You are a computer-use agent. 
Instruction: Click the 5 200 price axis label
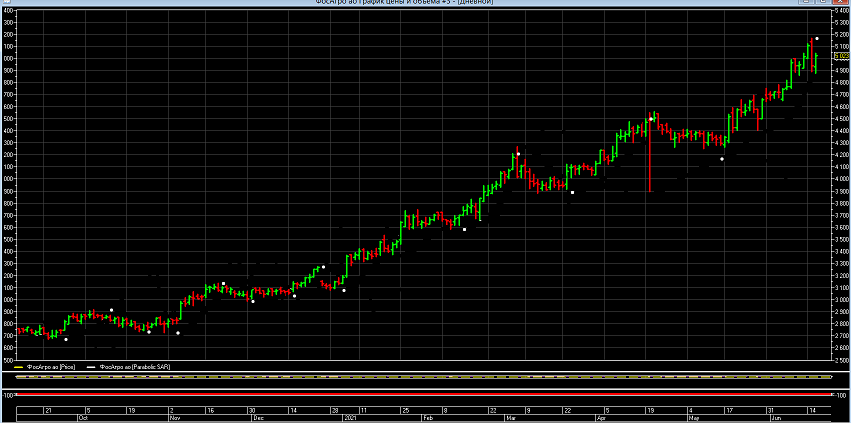point(841,34)
